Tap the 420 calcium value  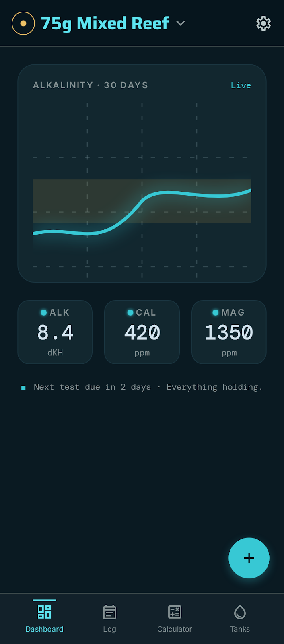tap(142, 332)
